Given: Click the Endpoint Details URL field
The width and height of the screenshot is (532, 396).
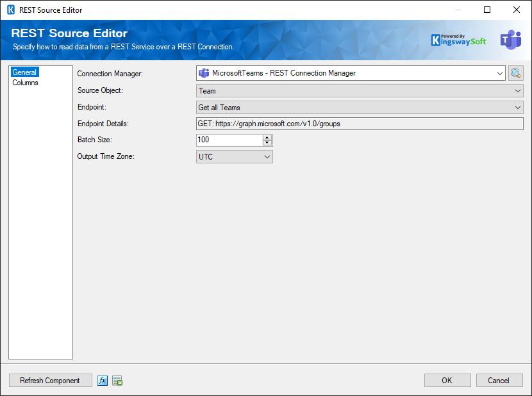Looking at the screenshot, I should pos(360,124).
